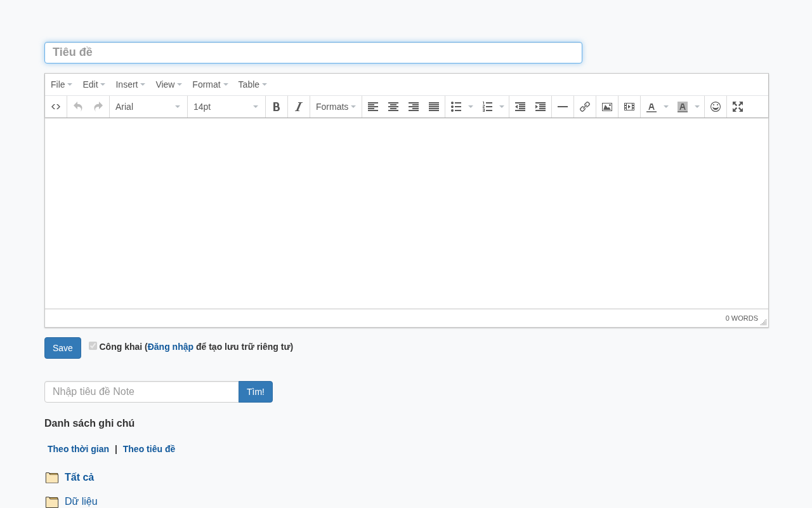The image size is (812, 508).
Task: Open the Arial font family dropdown
Action: click(x=148, y=107)
